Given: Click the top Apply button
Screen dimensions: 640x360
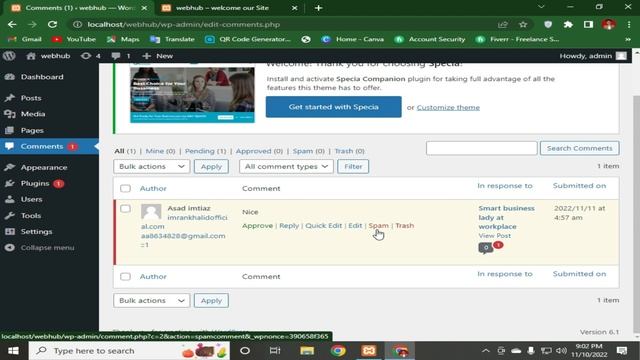Looking at the screenshot, I should pyautogui.click(x=211, y=167).
